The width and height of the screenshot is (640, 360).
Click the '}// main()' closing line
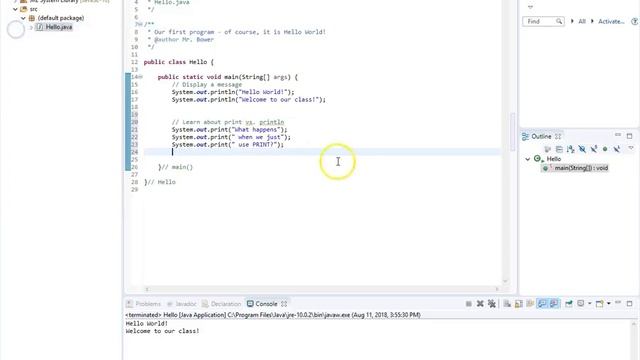pos(176,167)
